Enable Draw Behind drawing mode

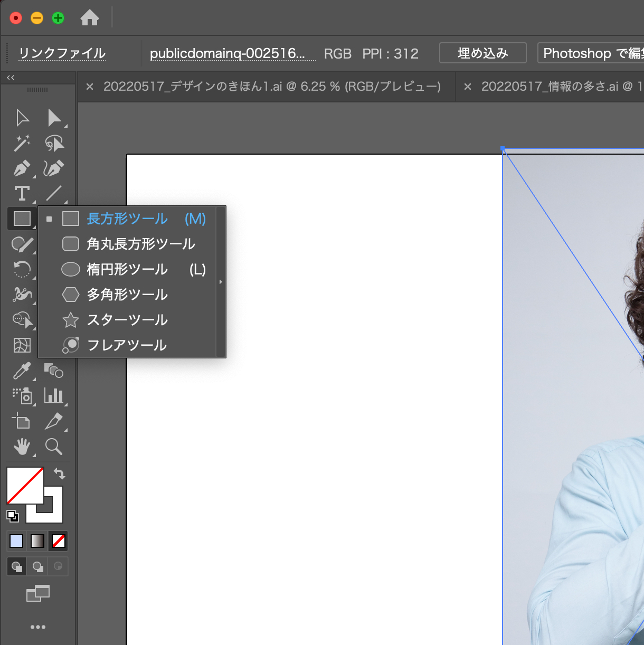pos(37,566)
